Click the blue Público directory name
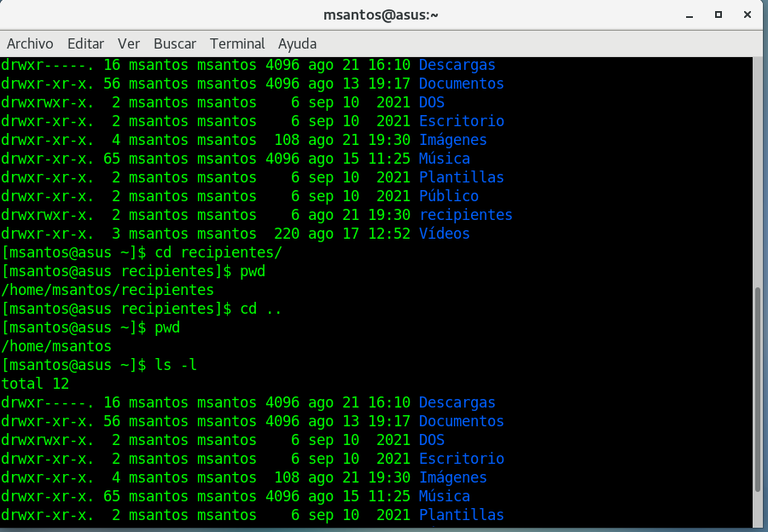Viewport: 768px width, 532px height. 448,196
